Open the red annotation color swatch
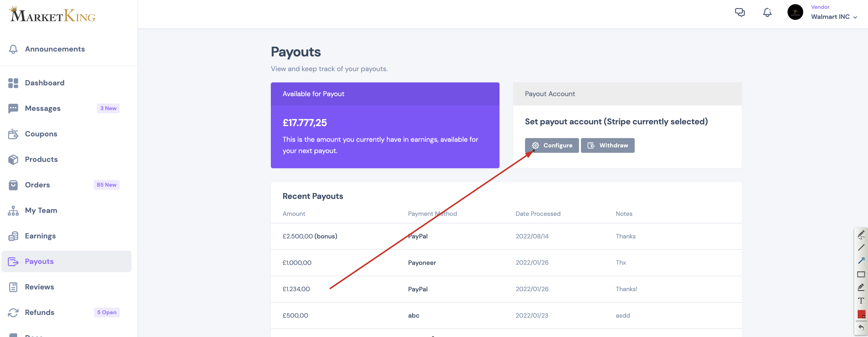The height and width of the screenshot is (337, 868). tap(861, 314)
